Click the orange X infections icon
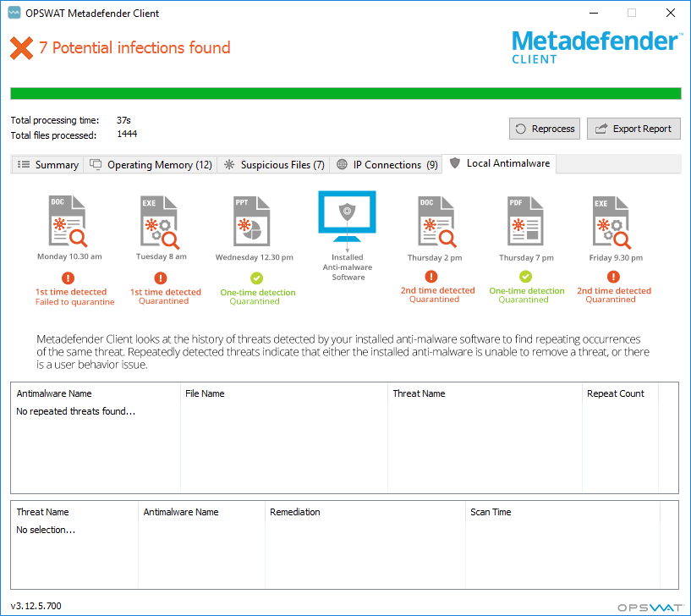This screenshot has width=691, height=616. coord(22,48)
